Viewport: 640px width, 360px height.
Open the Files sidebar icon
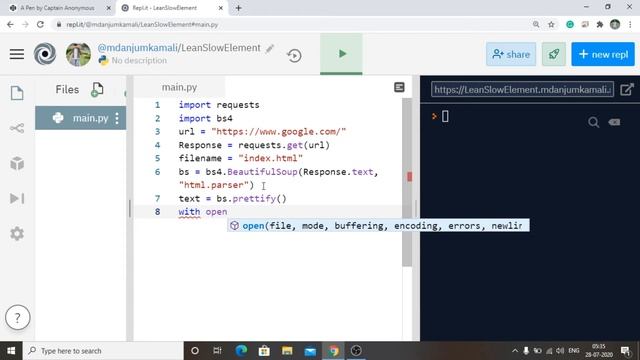pyautogui.click(x=17, y=93)
